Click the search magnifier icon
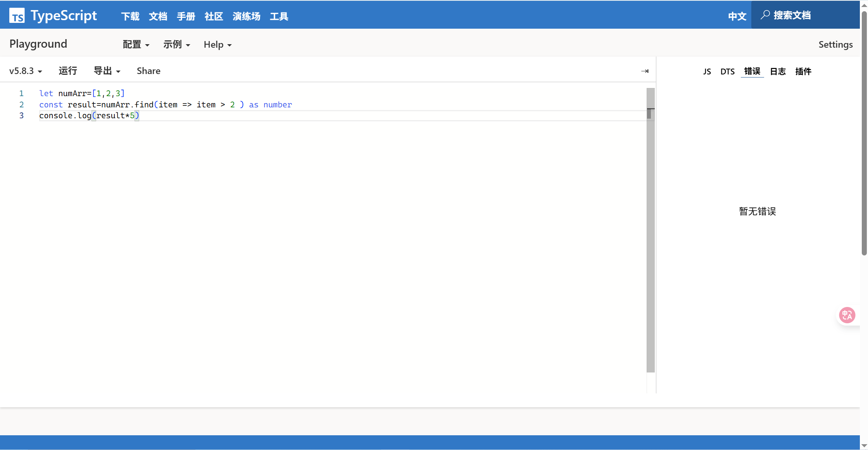This screenshot has width=868, height=450. [765, 15]
